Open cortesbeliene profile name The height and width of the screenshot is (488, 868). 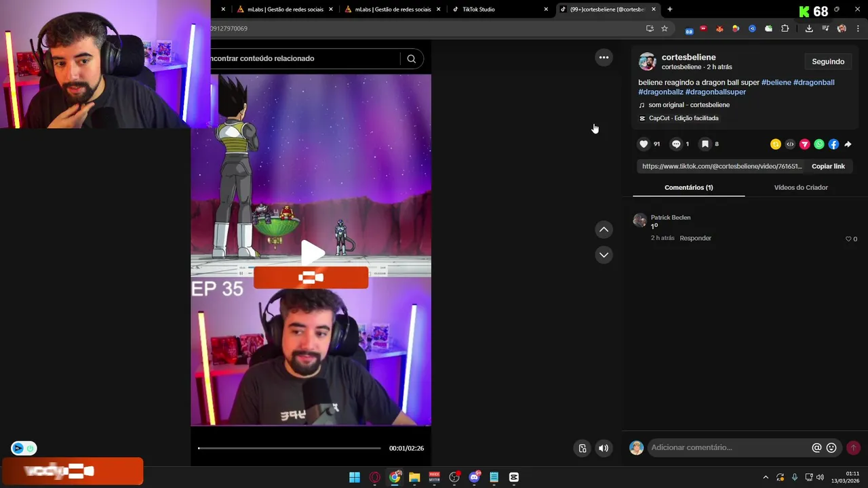pos(688,58)
